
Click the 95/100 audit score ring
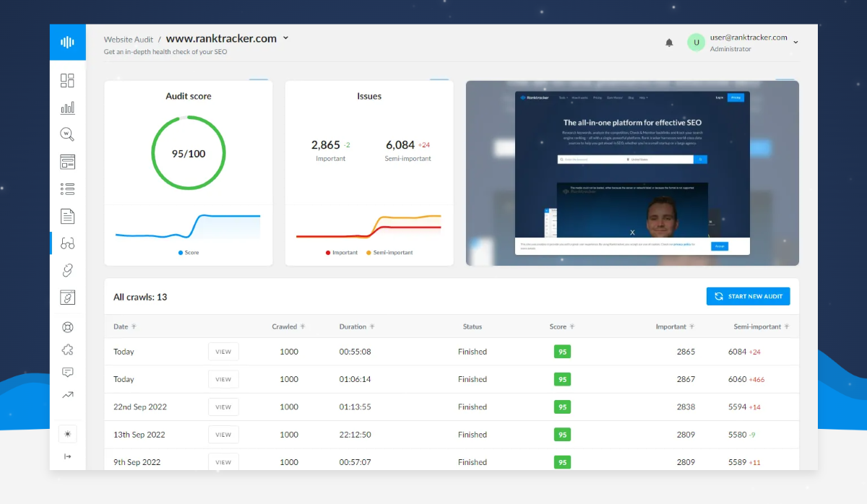coord(189,153)
